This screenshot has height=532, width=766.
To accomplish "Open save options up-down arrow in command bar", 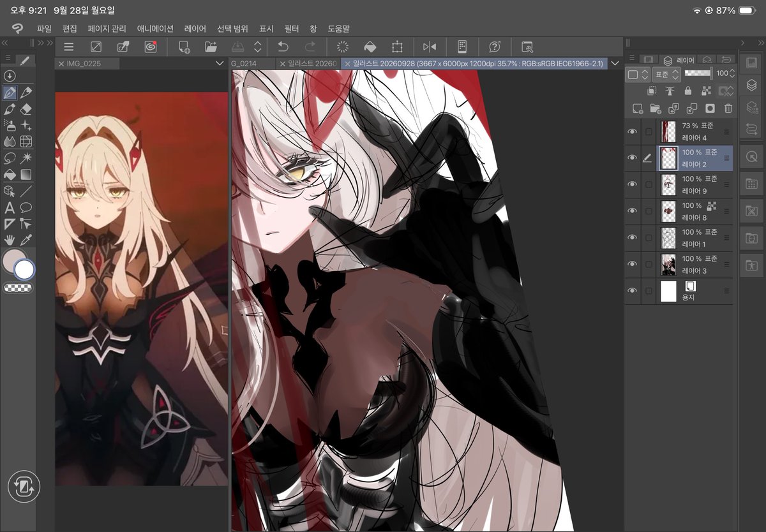I will coord(257,47).
